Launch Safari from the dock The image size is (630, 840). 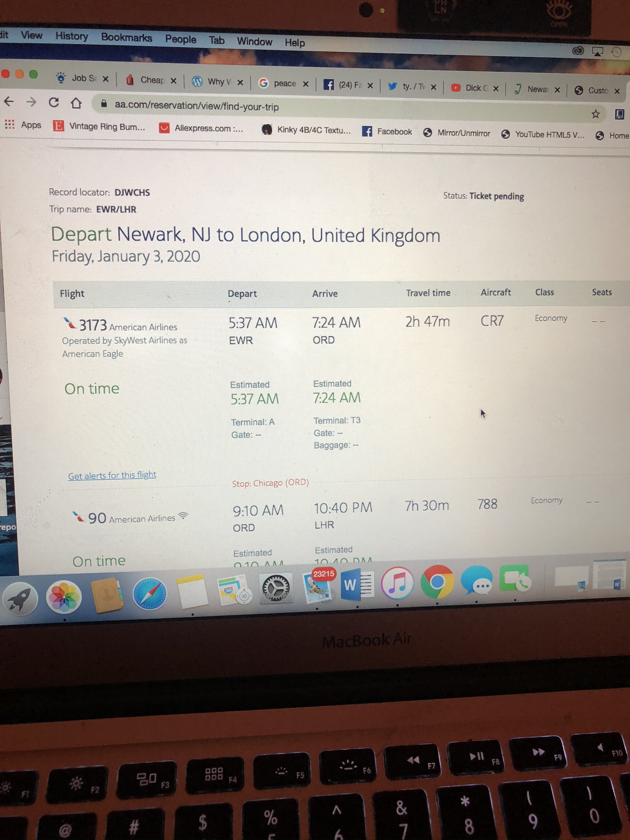150,595
